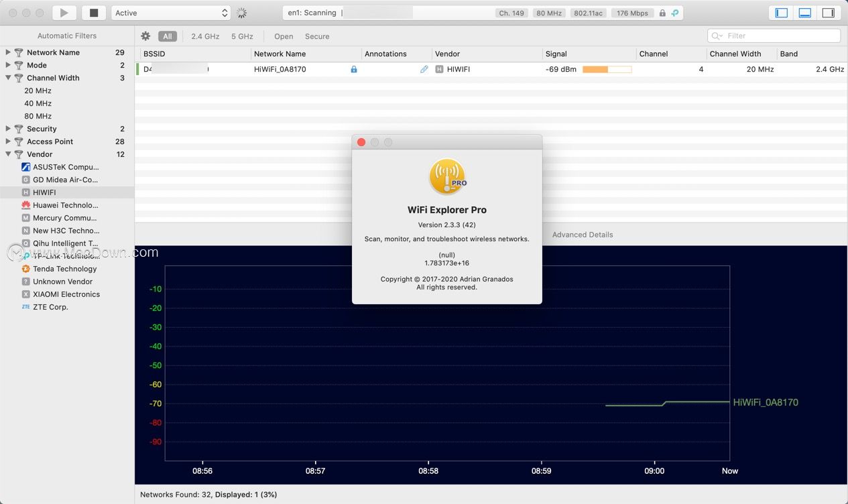Select the HiWiFi_0A8170 network name cell
Image resolution: width=848 pixels, height=504 pixels.
point(280,69)
